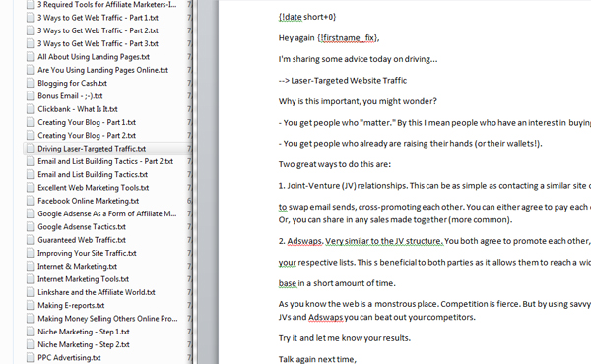Select file 'Clickbank - What Is It.txt'
Viewport: 591px width, 364px height.
tap(78, 109)
